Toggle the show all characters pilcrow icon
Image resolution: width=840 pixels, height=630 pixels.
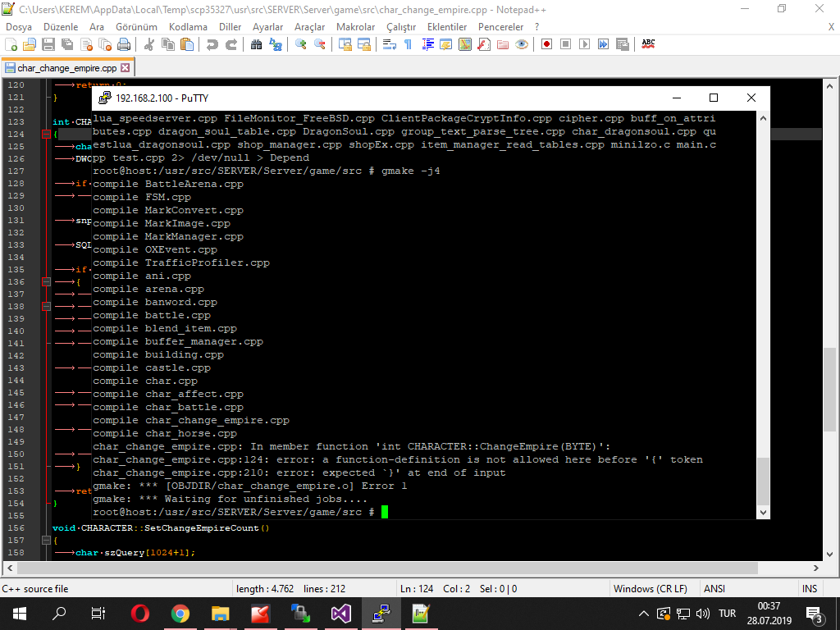[x=409, y=44]
